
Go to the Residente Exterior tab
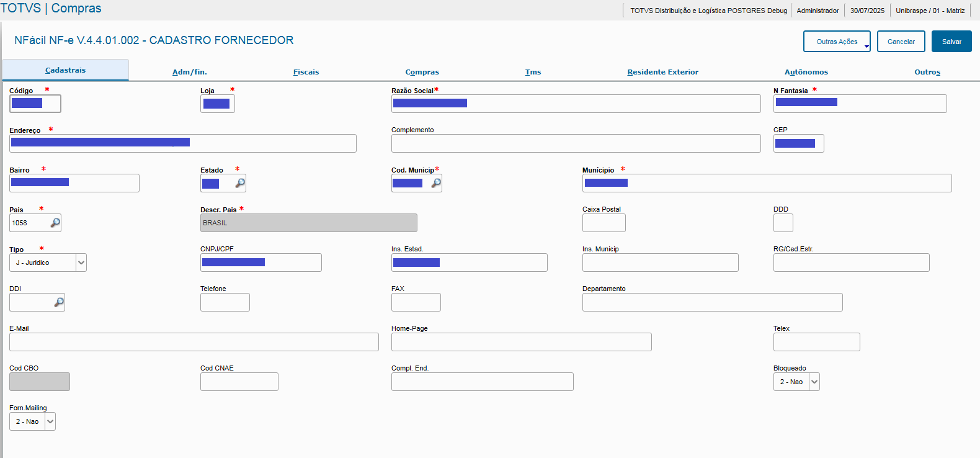pyautogui.click(x=663, y=72)
